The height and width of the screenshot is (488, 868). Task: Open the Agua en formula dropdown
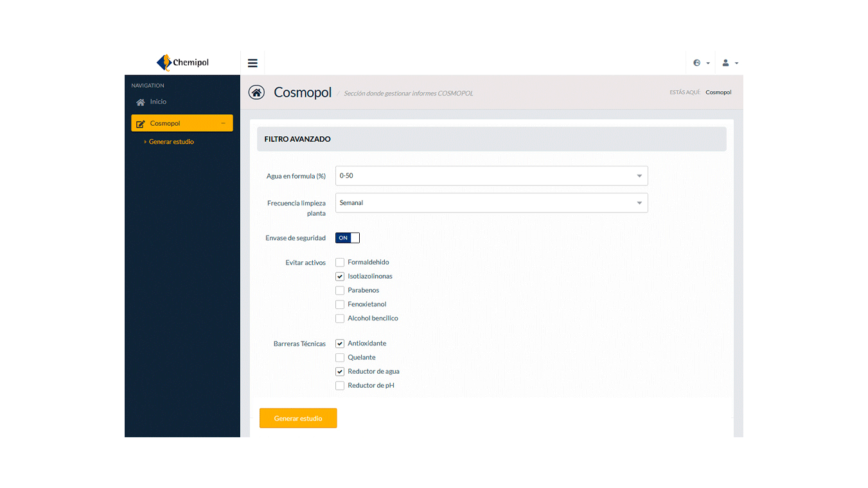491,176
